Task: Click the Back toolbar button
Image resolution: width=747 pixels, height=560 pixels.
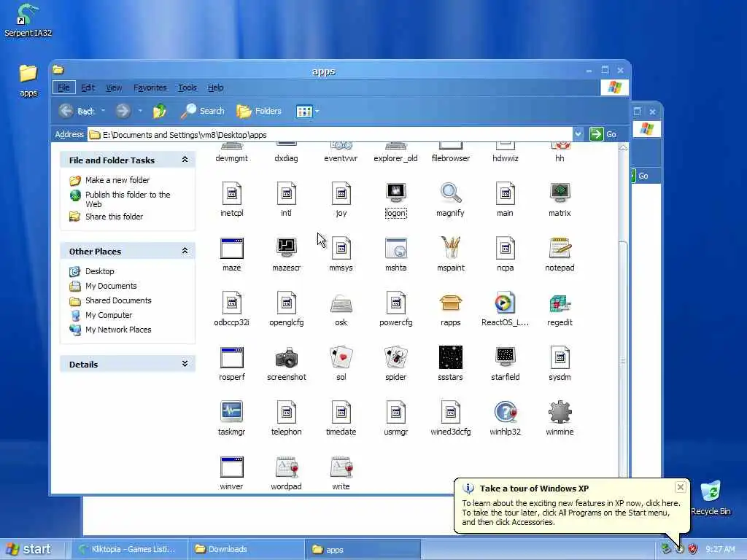Action: pos(76,111)
